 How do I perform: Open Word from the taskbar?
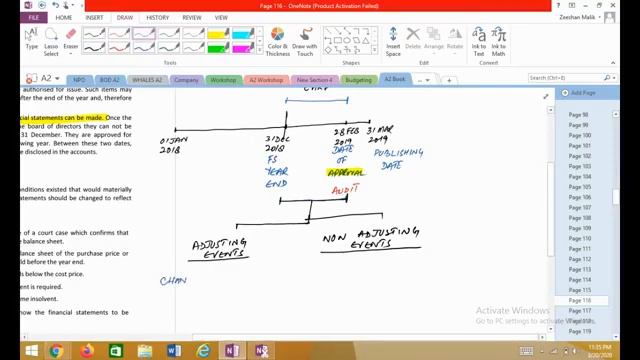174,351
